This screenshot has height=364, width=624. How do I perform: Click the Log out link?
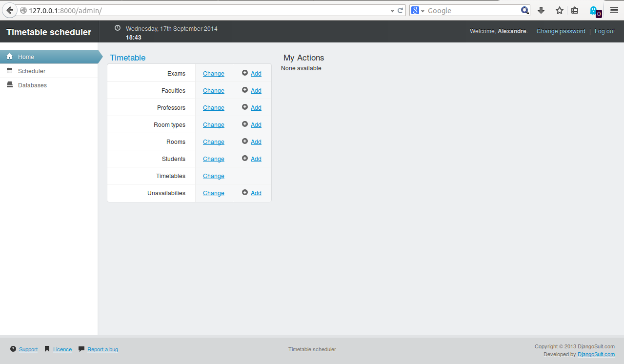pos(604,31)
